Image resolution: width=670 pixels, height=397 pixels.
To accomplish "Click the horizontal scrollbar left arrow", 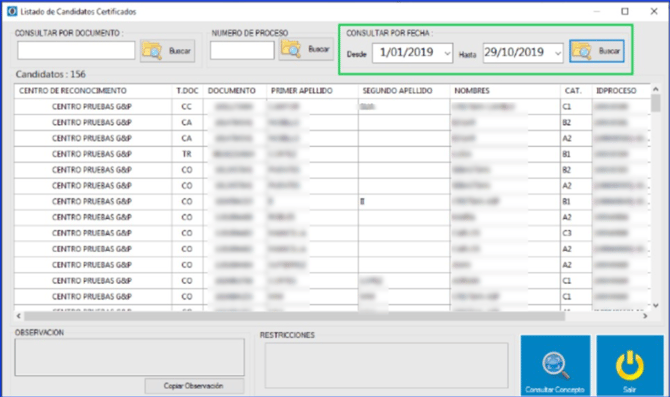I will click(18, 316).
